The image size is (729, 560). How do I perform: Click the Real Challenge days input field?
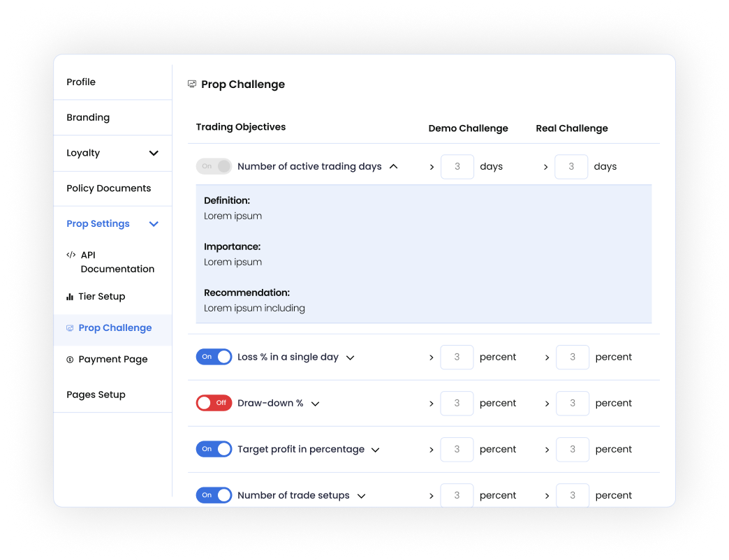coord(571,166)
